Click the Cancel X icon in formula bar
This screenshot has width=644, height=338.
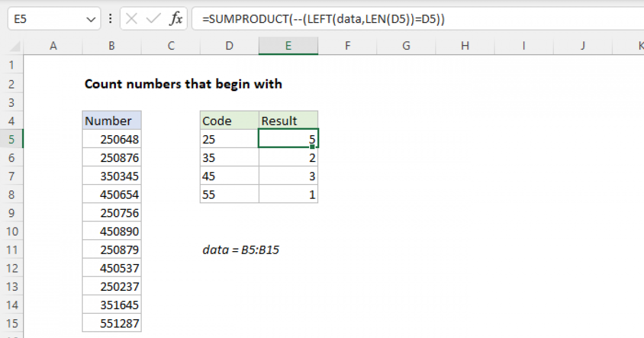click(132, 19)
